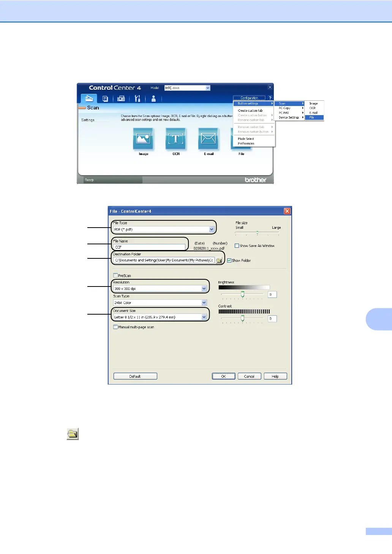Toggle Show Save As Window checkbox
392x554 pixels.
click(x=237, y=246)
